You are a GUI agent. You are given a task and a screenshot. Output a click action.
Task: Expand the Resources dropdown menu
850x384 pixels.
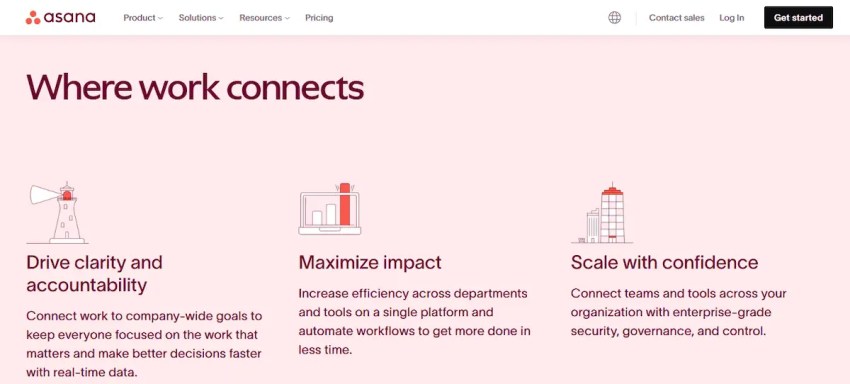265,17
